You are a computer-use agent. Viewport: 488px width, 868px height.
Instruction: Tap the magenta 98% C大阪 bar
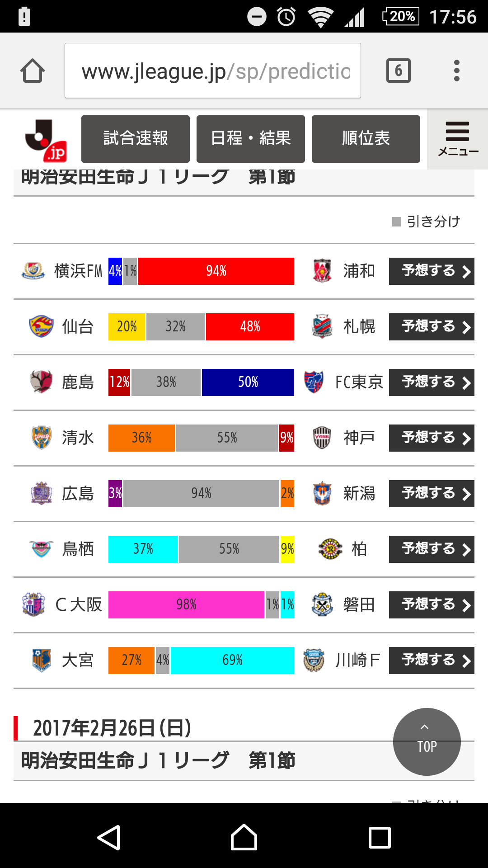(x=186, y=605)
